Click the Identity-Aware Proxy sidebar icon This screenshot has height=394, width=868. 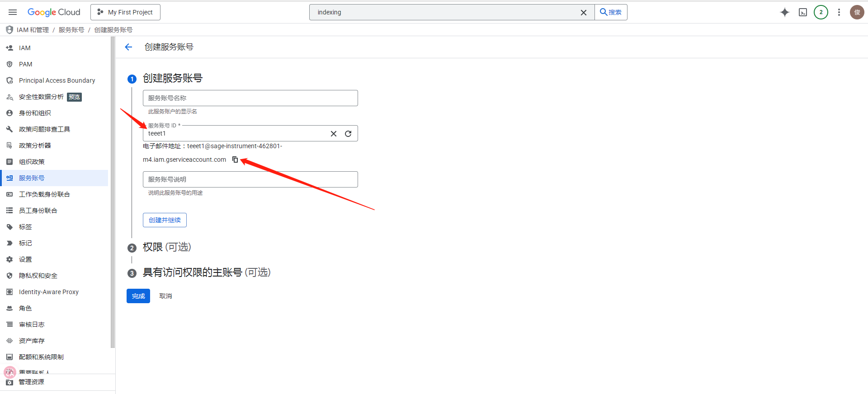(9, 292)
